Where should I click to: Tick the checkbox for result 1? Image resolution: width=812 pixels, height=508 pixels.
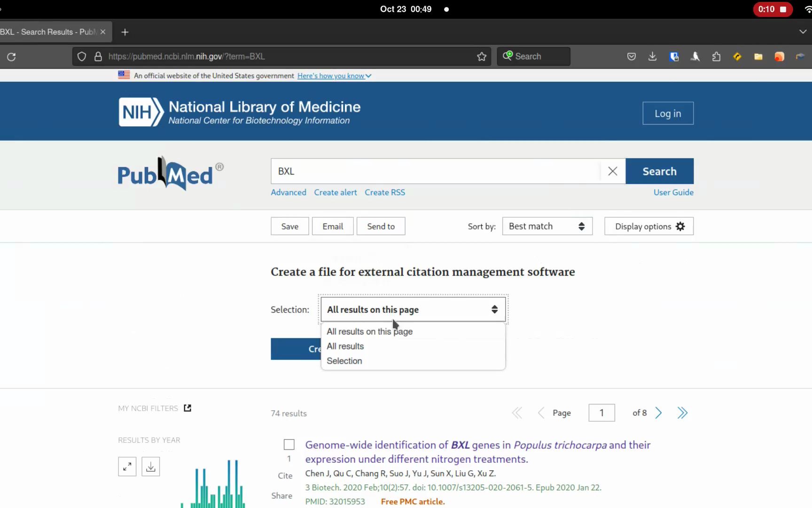tap(289, 444)
